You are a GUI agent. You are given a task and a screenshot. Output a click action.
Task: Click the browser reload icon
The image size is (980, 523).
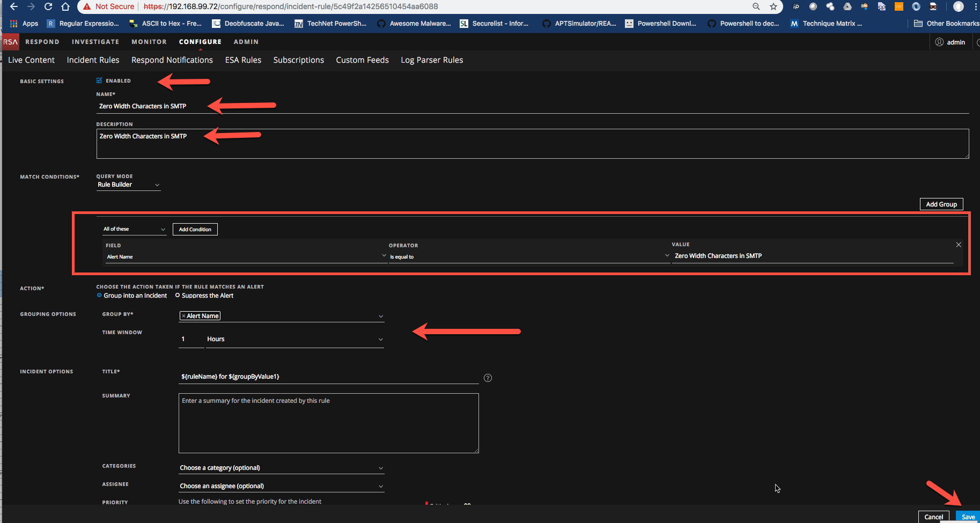click(48, 6)
